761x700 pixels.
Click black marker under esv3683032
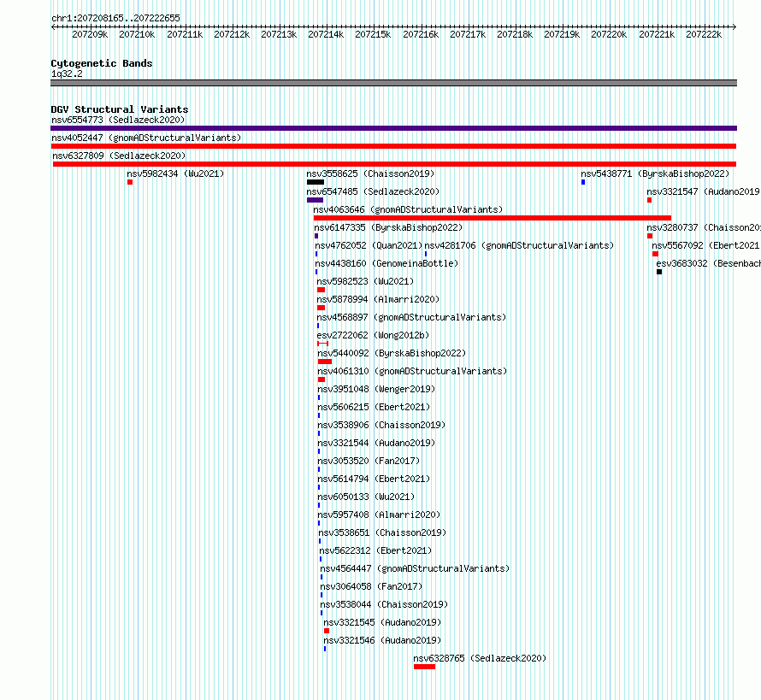(659, 272)
